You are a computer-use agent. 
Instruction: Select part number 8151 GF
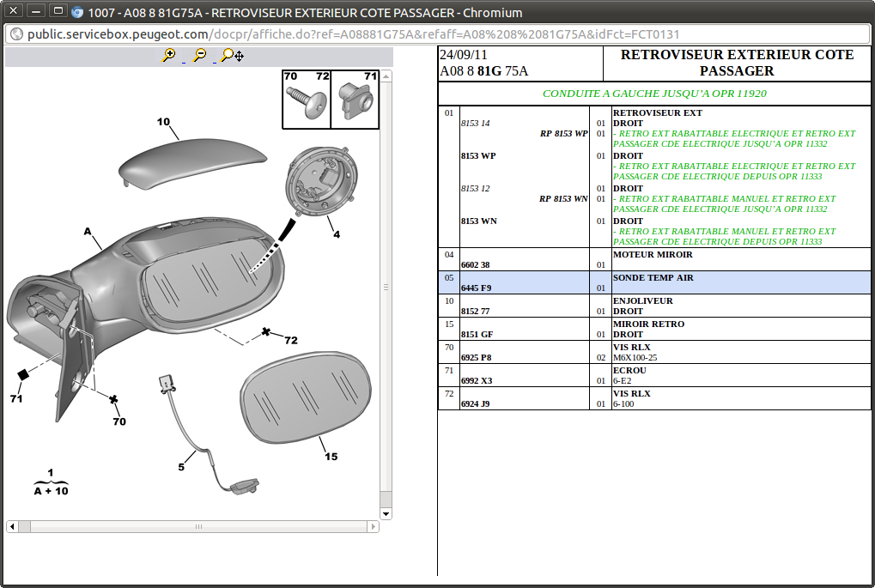(477, 334)
